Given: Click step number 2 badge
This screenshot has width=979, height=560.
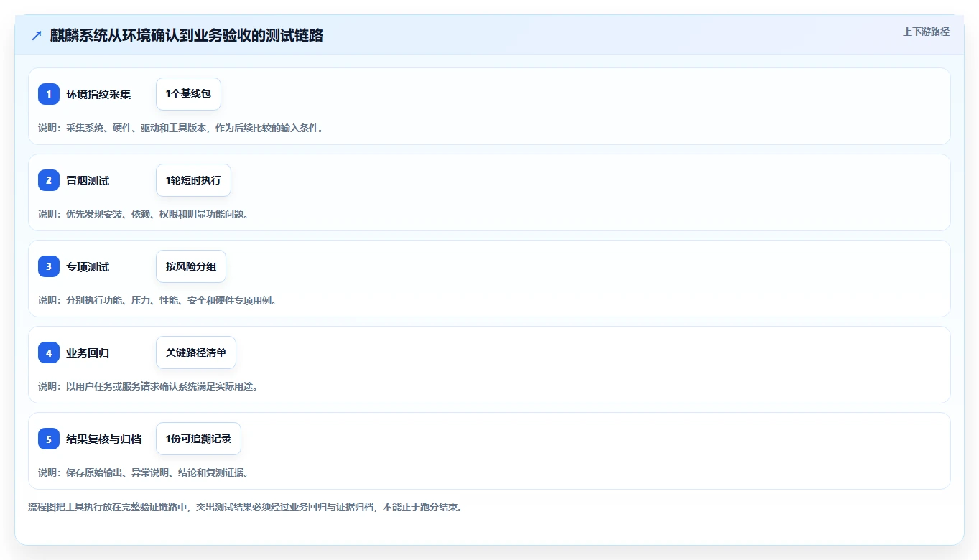Looking at the screenshot, I should [x=49, y=180].
